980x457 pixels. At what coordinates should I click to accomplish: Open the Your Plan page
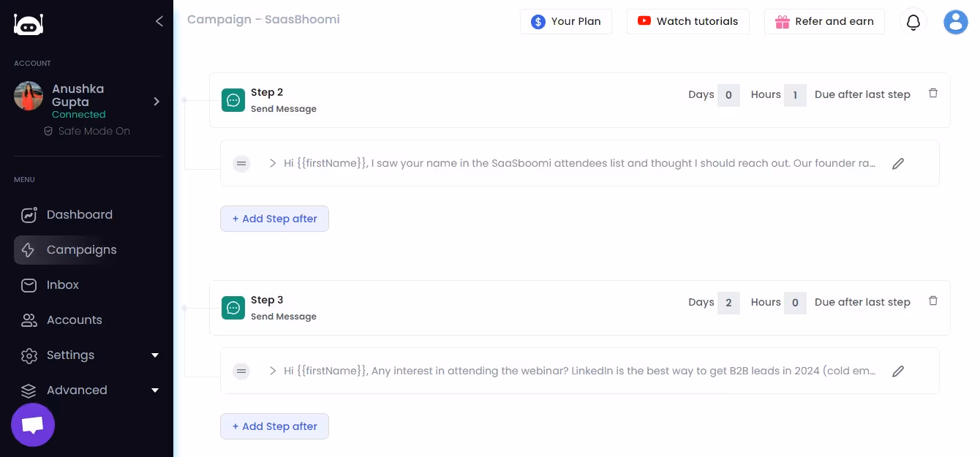pyautogui.click(x=566, y=22)
